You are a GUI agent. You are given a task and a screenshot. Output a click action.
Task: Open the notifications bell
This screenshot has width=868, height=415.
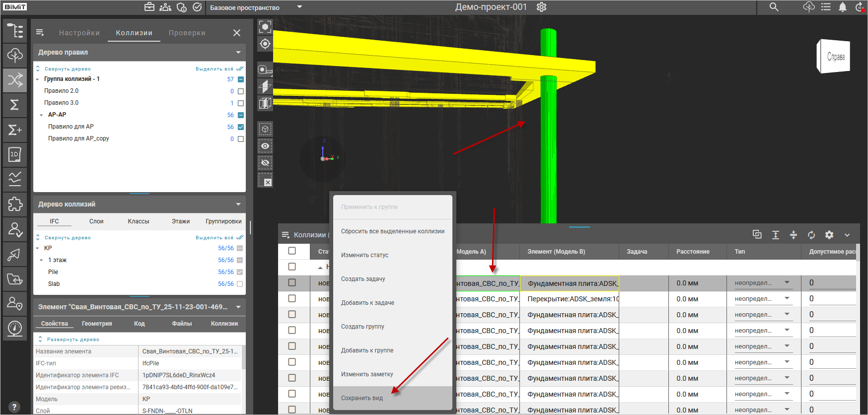tap(843, 7)
